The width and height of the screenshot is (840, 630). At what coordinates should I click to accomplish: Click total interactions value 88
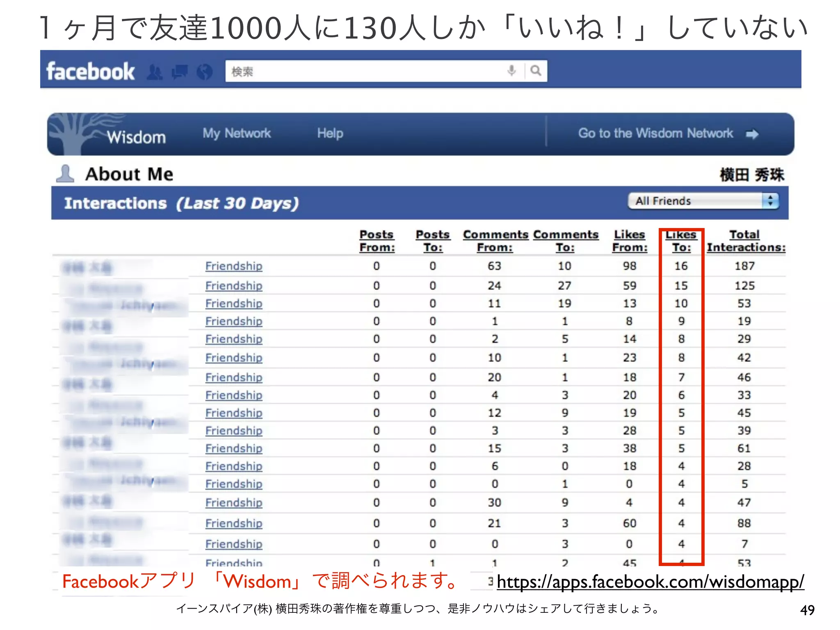click(744, 524)
